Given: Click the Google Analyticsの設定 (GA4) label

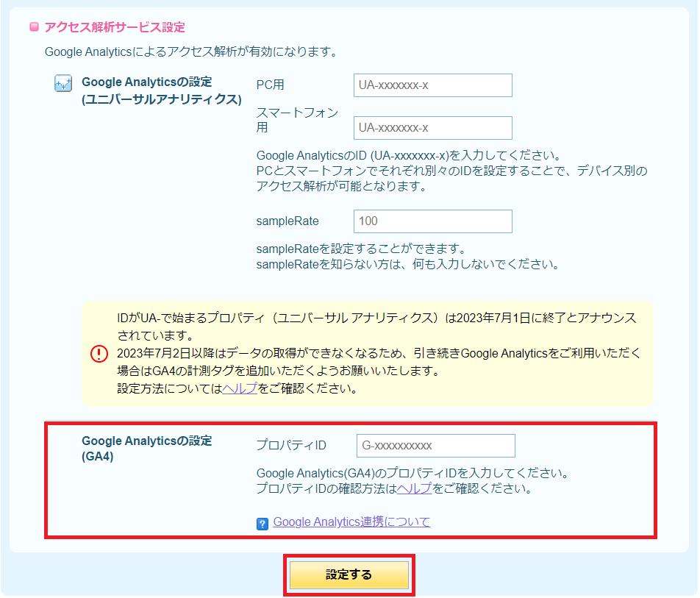Looking at the screenshot, I should tap(146, 449).
